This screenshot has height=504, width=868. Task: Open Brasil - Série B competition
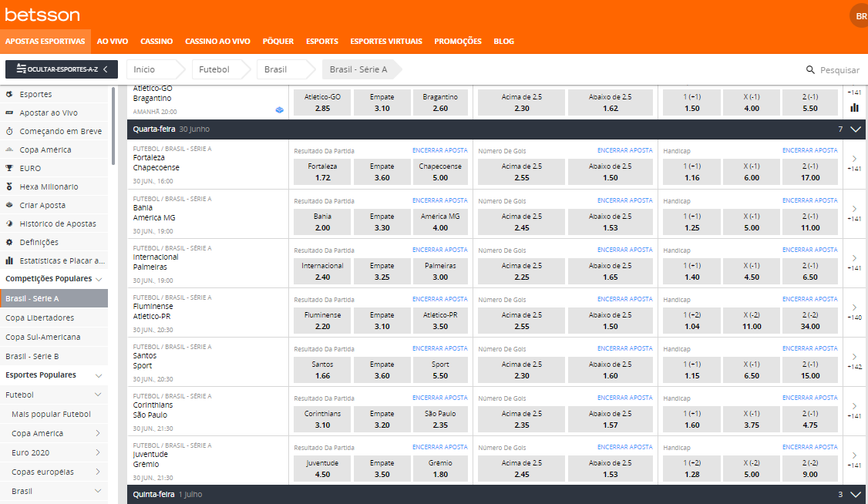coord(54,356)
